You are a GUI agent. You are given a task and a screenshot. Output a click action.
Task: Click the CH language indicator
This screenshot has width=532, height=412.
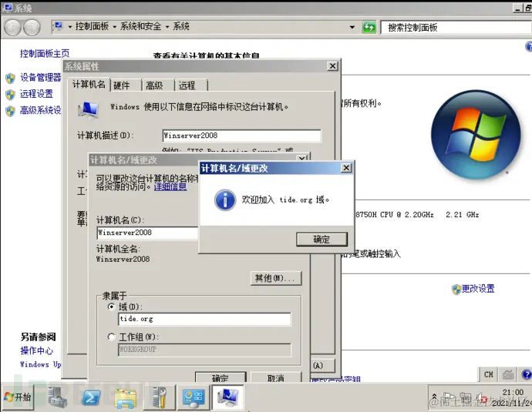pyautogui.click(x=489, y=374)
